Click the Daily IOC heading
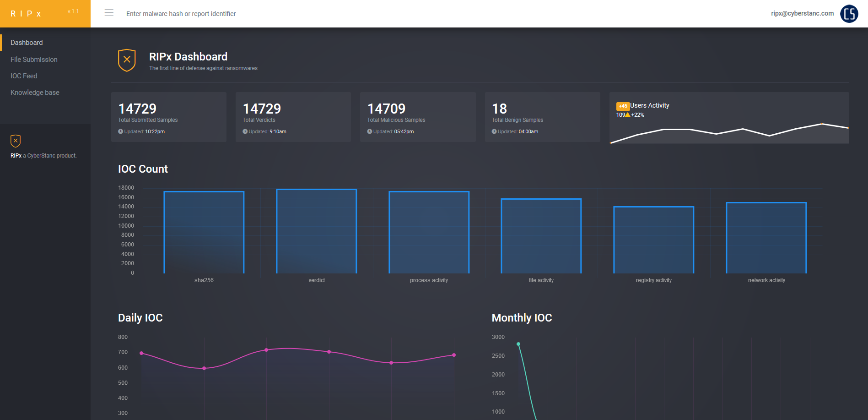This screenshot has height=420, width=868. [140, 318]
